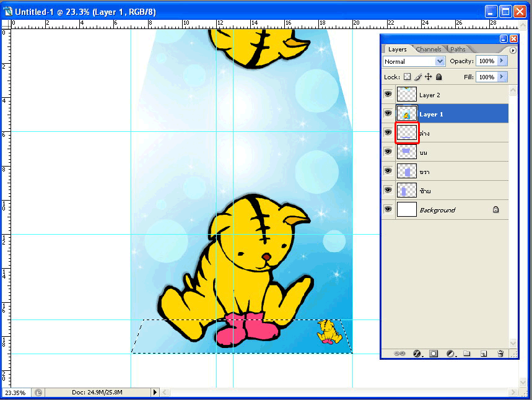532x400 pixels.
Task: Click the Doc: 24.9M/25.8M status text
Action: tap(97, 393)
